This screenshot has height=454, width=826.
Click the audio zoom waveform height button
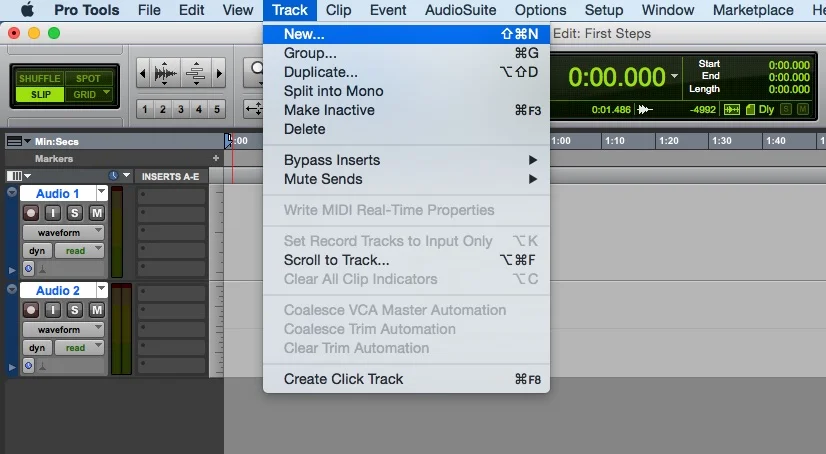[165, 73]
